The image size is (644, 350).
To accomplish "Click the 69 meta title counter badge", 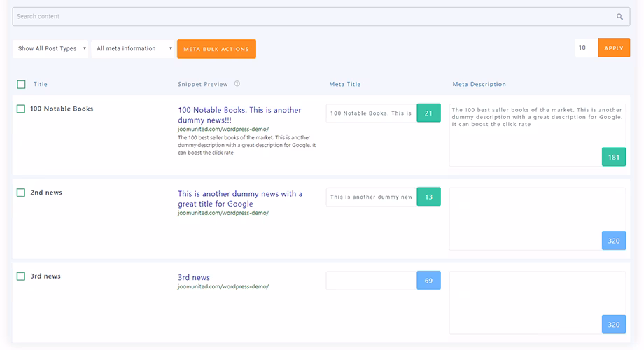I will [x=428, y=281].
